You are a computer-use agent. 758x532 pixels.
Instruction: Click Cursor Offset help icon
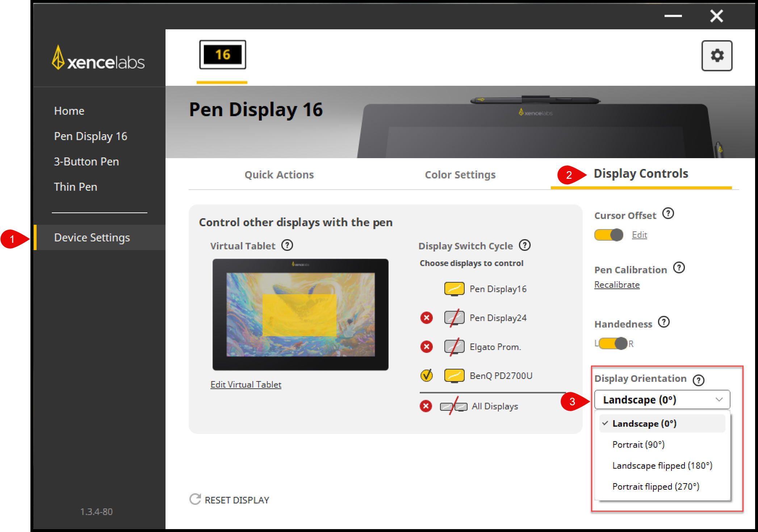click(x=668, y=214)
